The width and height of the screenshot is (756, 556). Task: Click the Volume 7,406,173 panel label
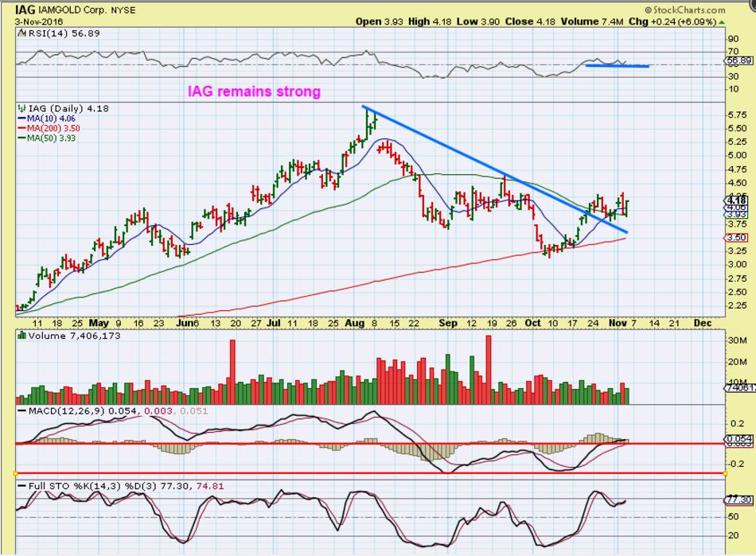pyautogui.click(x=74, y=336)
